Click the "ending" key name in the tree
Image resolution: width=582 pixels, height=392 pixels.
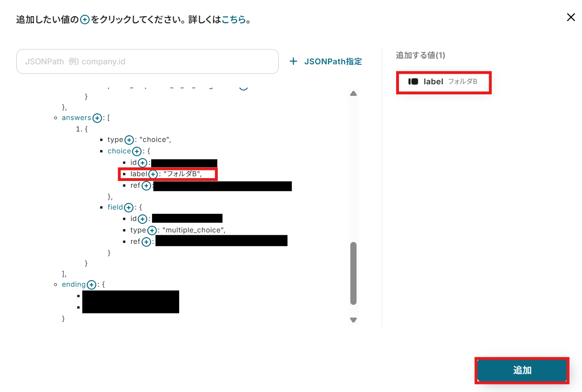tap(74, 284)
